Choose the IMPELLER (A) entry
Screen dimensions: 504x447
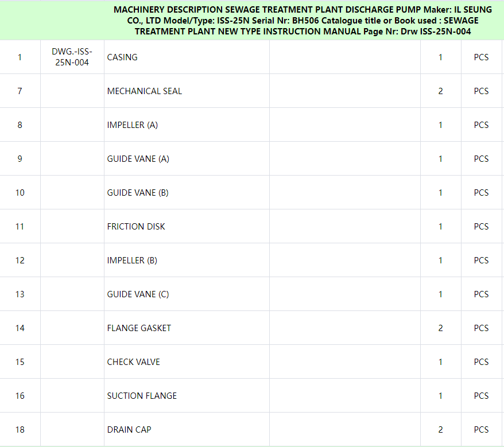point(132,125)
